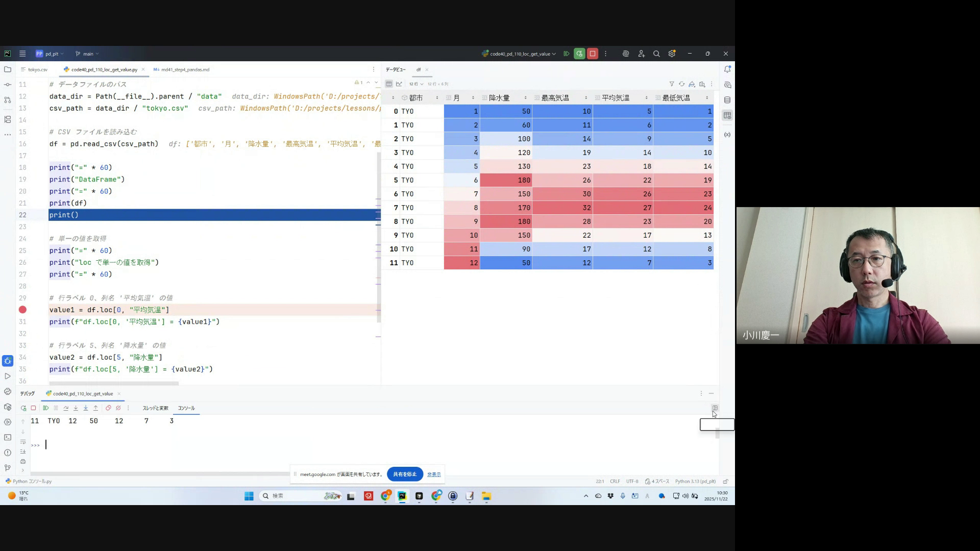Open the 12 行 rows-per-page dropdown
Image resolution: width=980 pixels, height=551 pixels.
coord(416,84)
